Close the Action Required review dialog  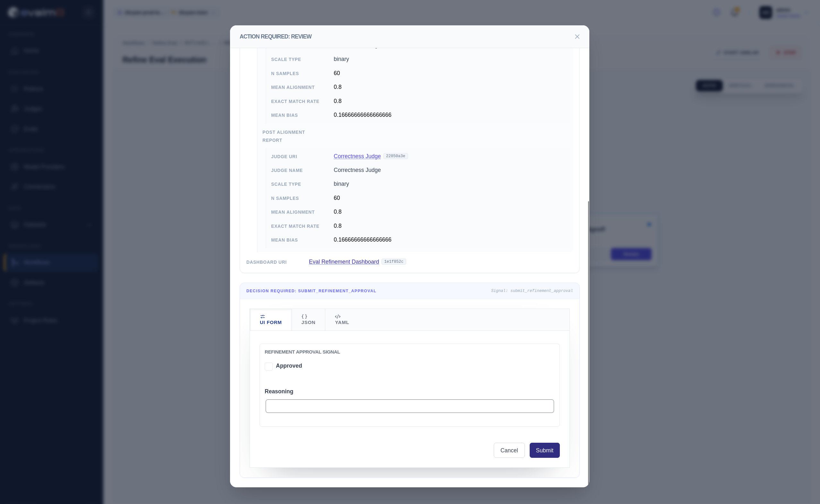coord(577,37)
